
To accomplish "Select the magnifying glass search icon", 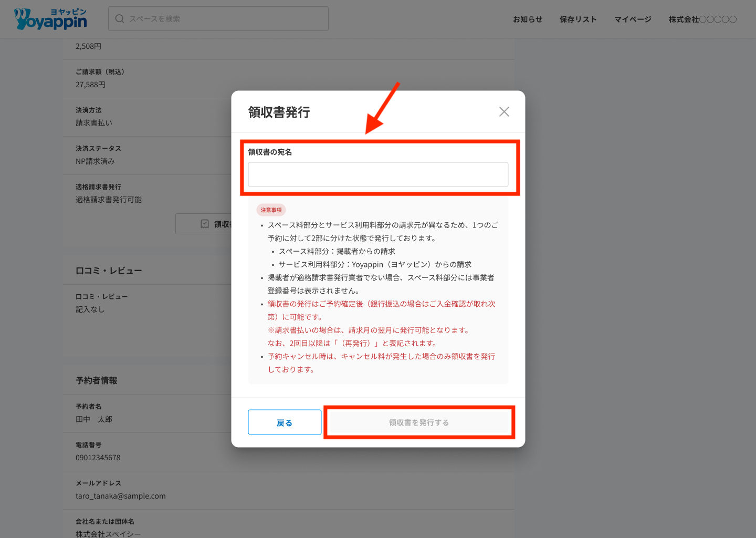I will click(x=120, y=18).
